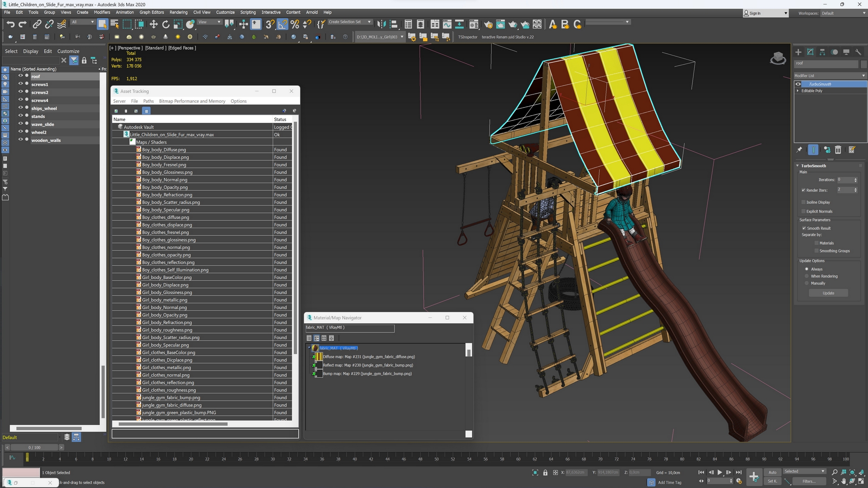The width and height of the screenshot is (868, 488).
Task: Click the roof object name field
Action: point(826,64)
